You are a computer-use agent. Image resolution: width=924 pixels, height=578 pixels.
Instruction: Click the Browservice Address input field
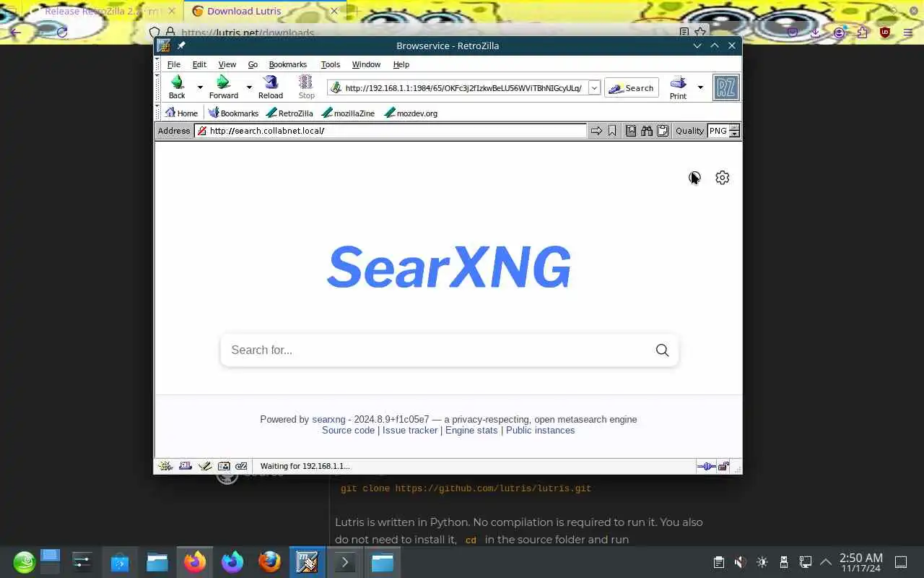[x=391, y=131]
